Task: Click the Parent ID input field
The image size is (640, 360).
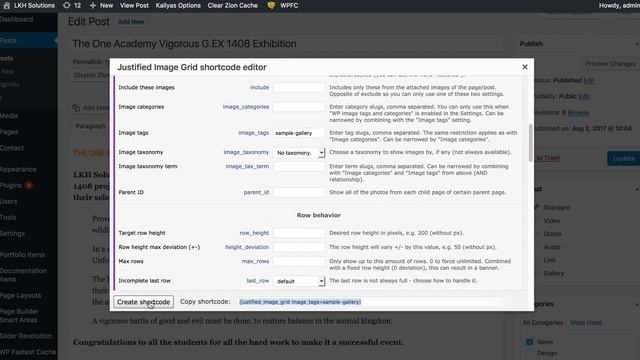Action: point(299,192)
